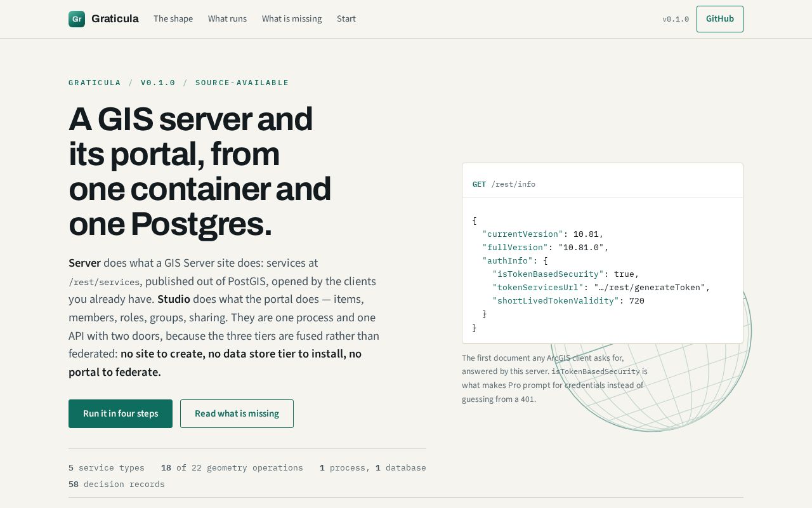This screenshot has width=812, height=508.
Task: Click the "authInfo" key line
Action: [515, 261]
